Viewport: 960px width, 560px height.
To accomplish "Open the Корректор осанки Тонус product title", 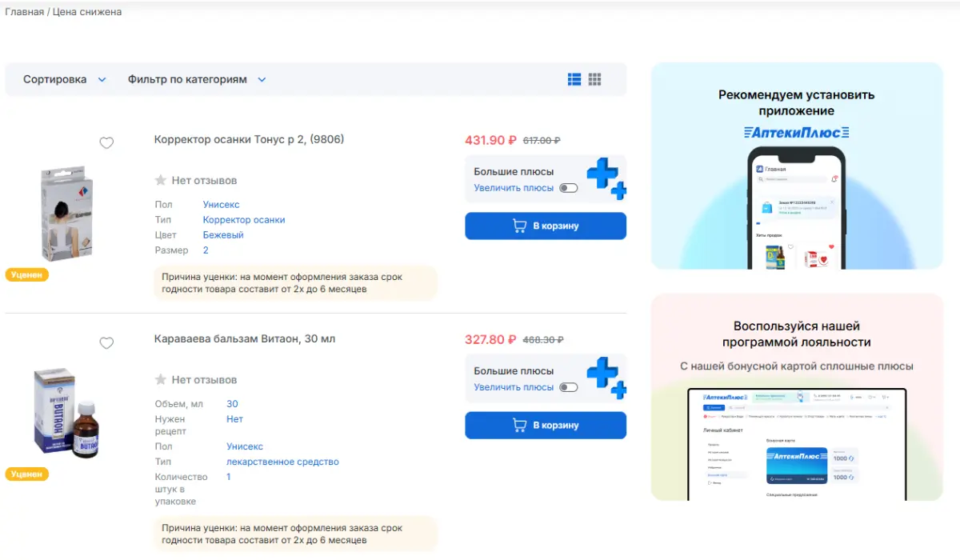I will pyautogui.click(x=249, y=139).
